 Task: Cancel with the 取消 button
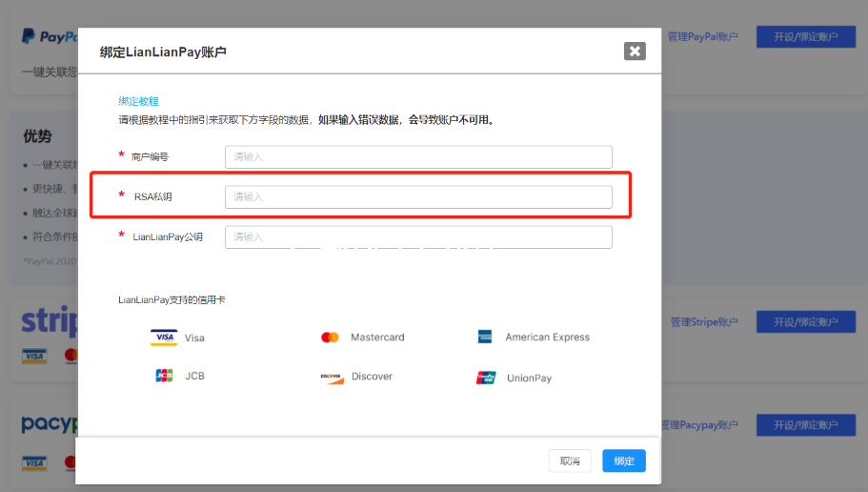point(570,461)
